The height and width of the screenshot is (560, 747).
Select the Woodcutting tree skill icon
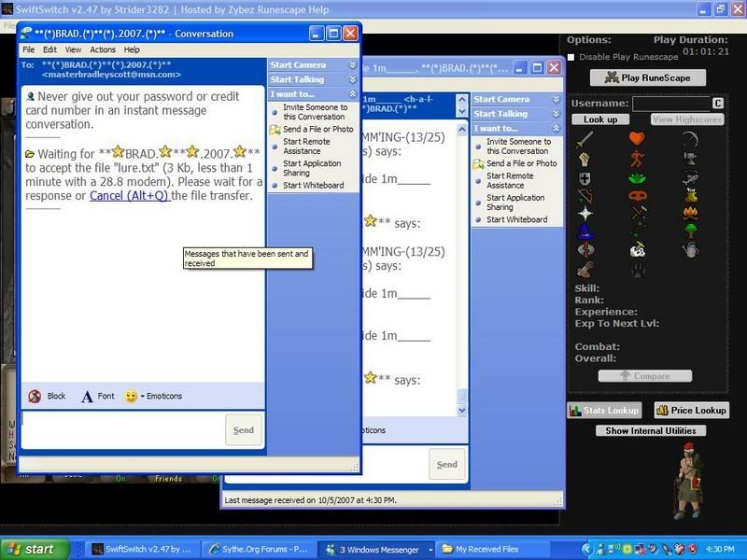tap(690, 231)
